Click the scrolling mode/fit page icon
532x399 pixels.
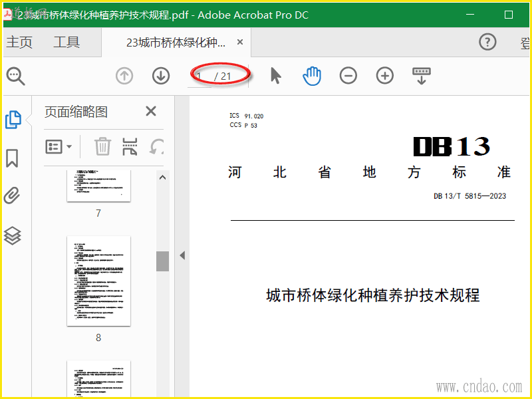click(x=422, y=76)
